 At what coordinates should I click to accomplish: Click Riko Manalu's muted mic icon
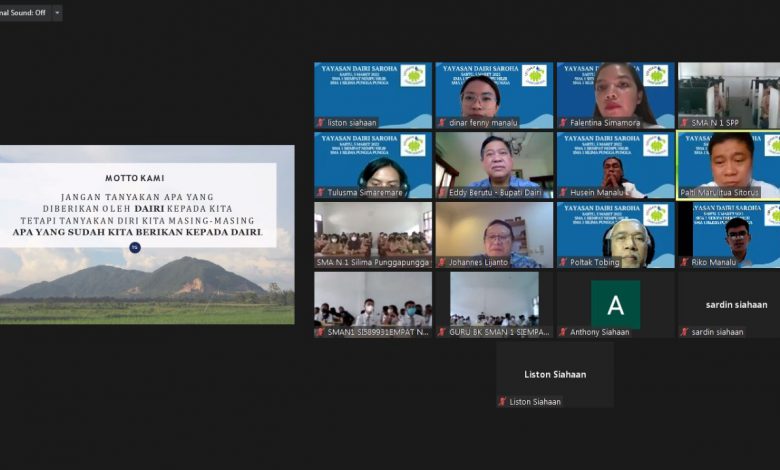[x=684, y=262]
